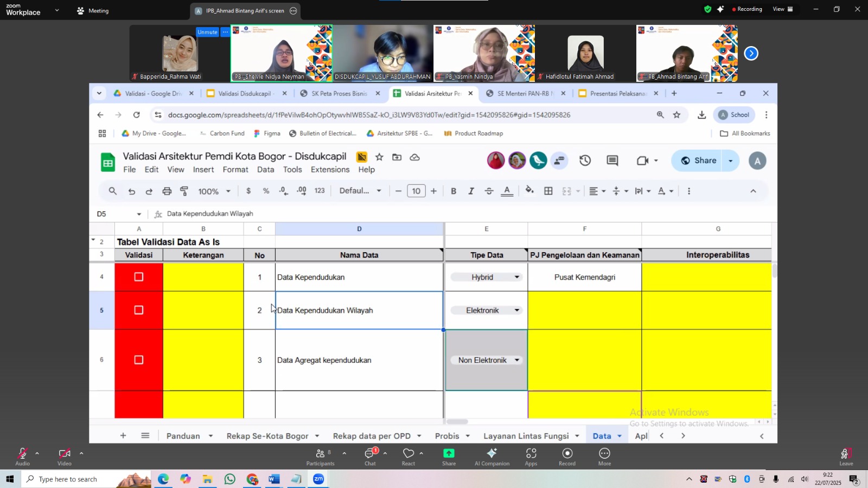Viewport: 868px width, 488px height.
Task: Tick the Validasi checkbox in row 4
Action: point(139,277)
